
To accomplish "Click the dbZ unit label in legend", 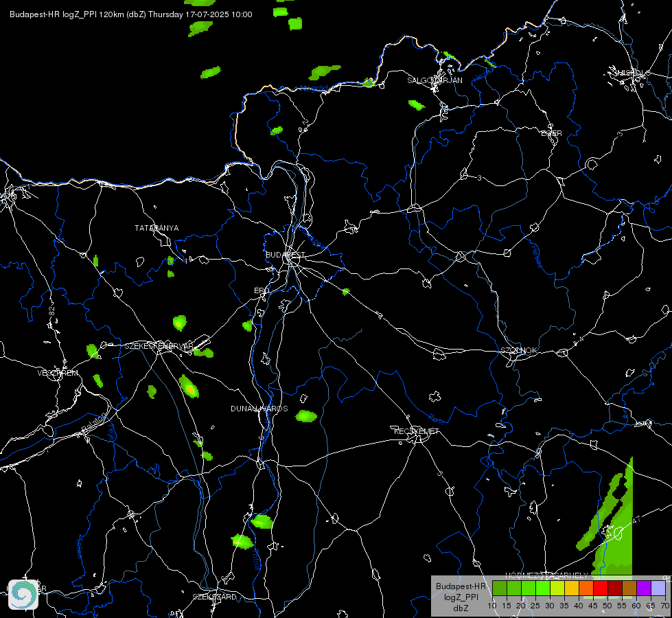I will coord(461,608).
